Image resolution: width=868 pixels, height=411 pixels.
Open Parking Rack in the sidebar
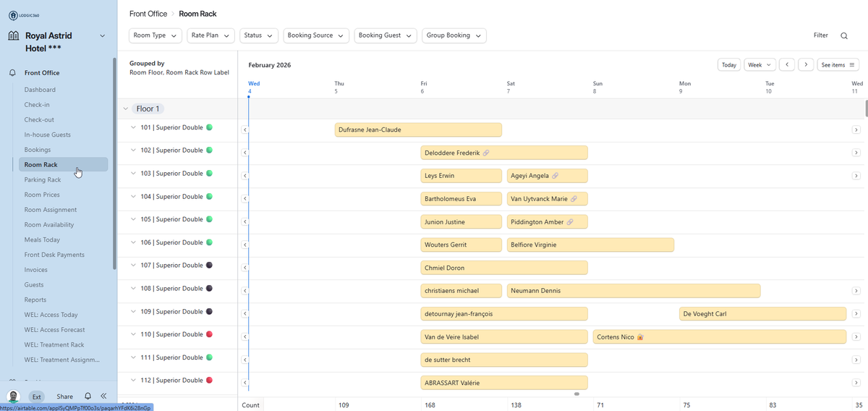[x=43, y=179]
